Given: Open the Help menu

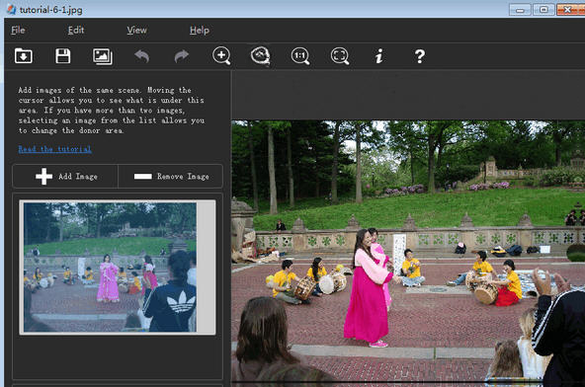Looking at the screenshot, I should (199, 30).
